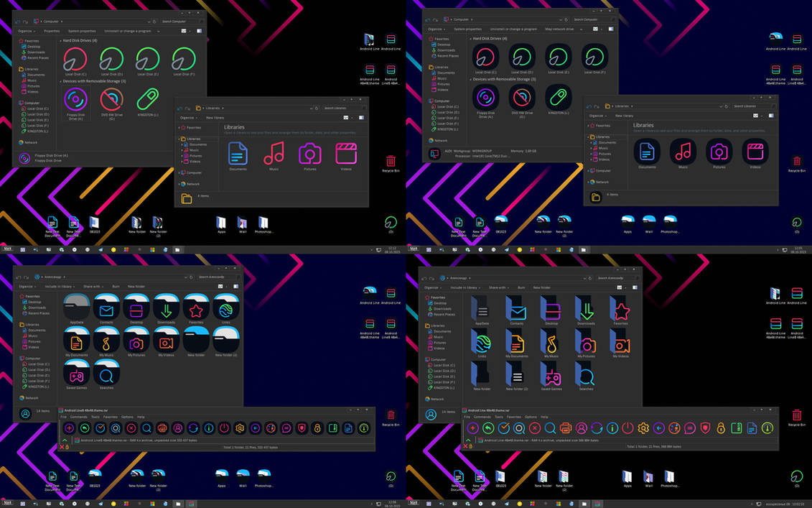
Task: Open Favorites folder icon in bottom-right file view
Action: pyautogui.click(x=620, y=310)
